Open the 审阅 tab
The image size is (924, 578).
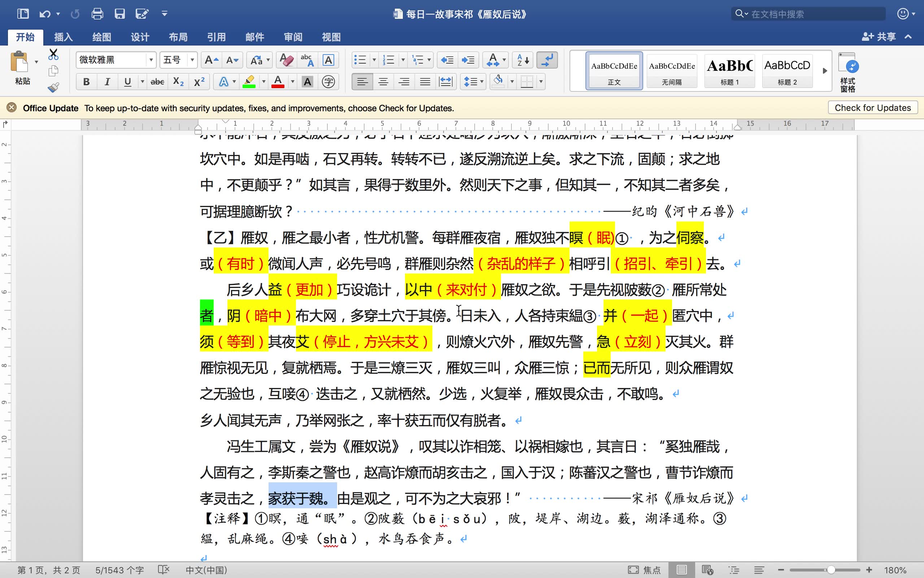coord(293,37)
